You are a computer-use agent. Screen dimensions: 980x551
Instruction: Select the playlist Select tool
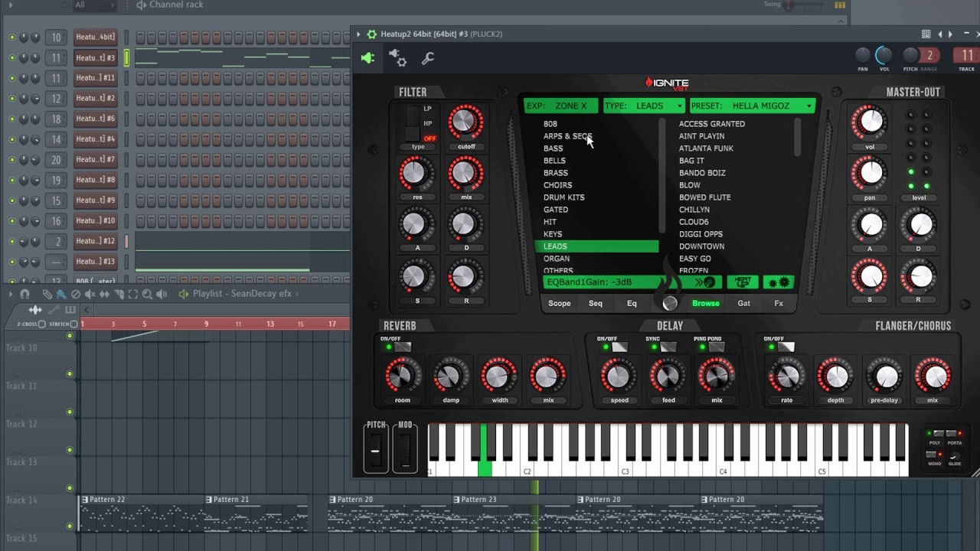pos(133,294)
